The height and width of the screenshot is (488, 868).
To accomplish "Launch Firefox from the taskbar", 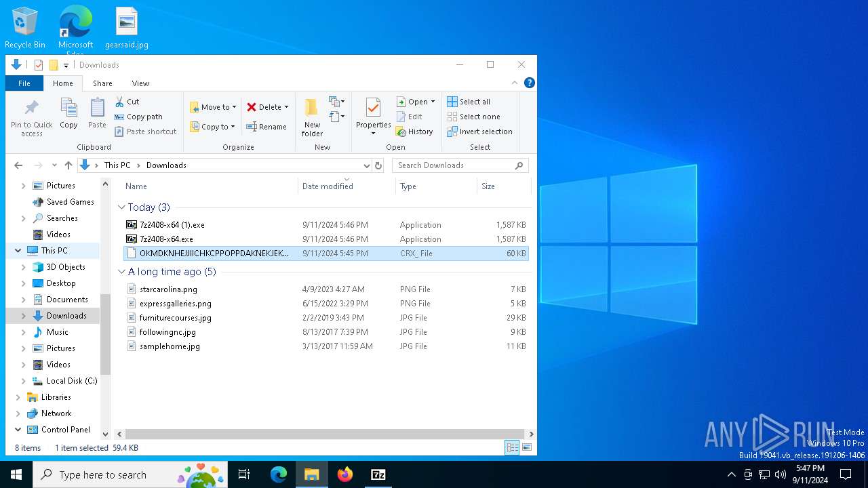I will click(x=345, y=474).
